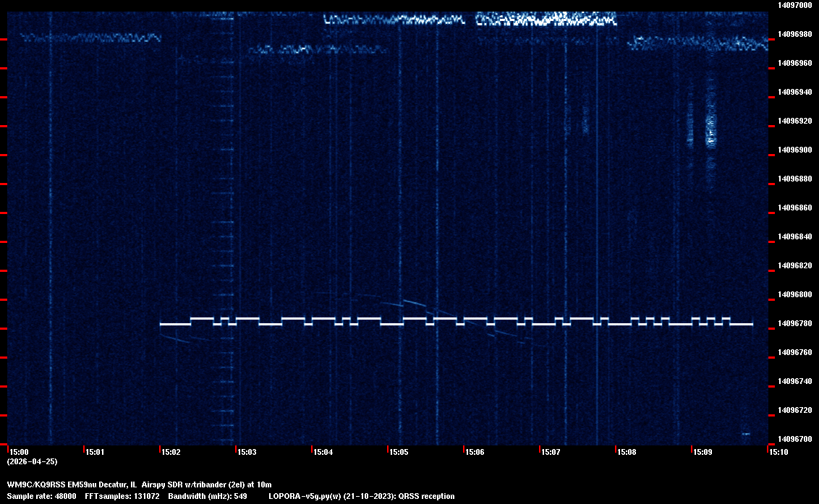The image size is (819, 504).
Task: Click the (2026-04-25) date label
Action: [x=32, y=461]
